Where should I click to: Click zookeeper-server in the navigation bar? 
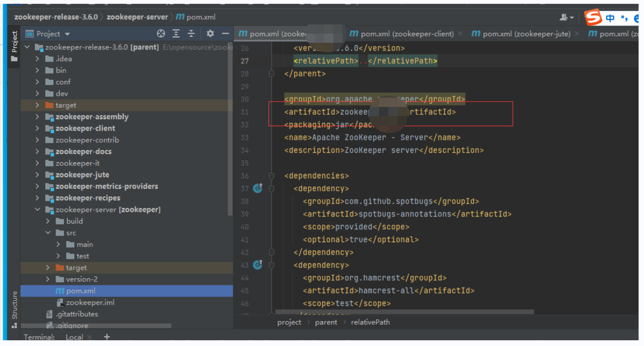pos(137,17)
